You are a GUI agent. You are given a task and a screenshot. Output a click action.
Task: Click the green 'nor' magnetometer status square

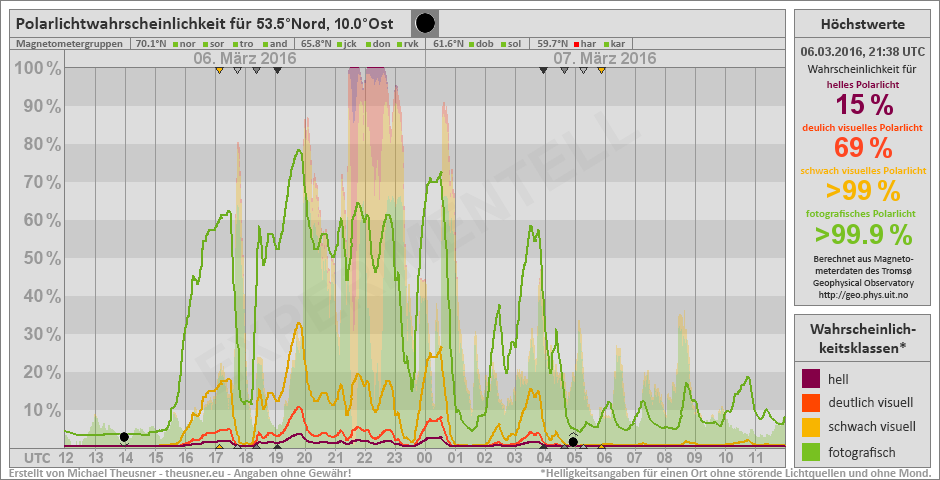click(x=175, y=44)
